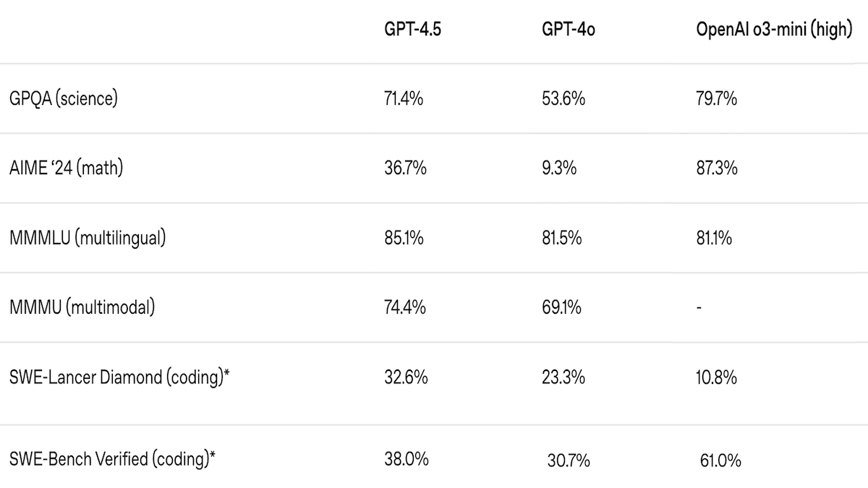Viewport: 868px width, 488px height.
Task: Select the 85.1% MMMLU score
Action: (404, 238)
